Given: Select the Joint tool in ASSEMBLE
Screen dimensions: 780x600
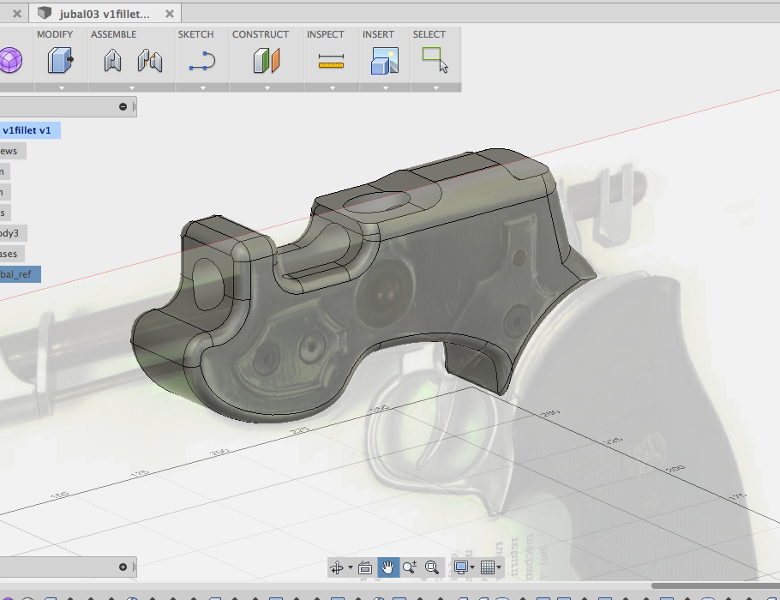Looking at the screenshot, I should coord(113,61).
